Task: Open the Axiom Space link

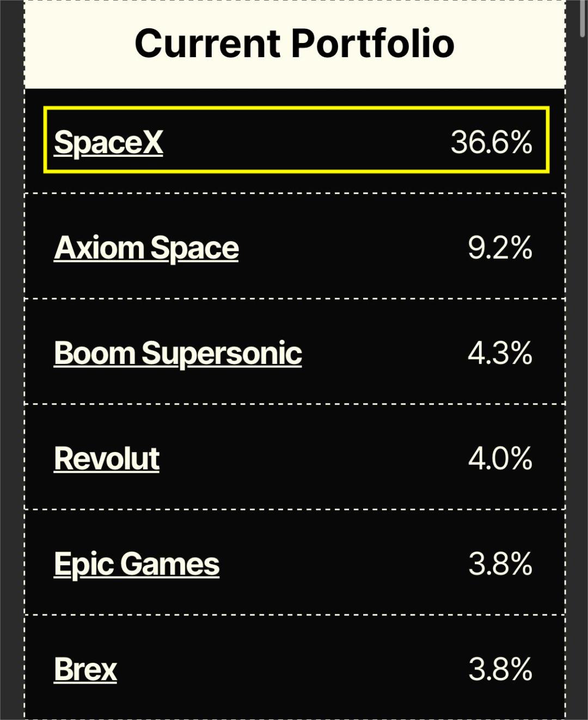Action: [146, 248]
